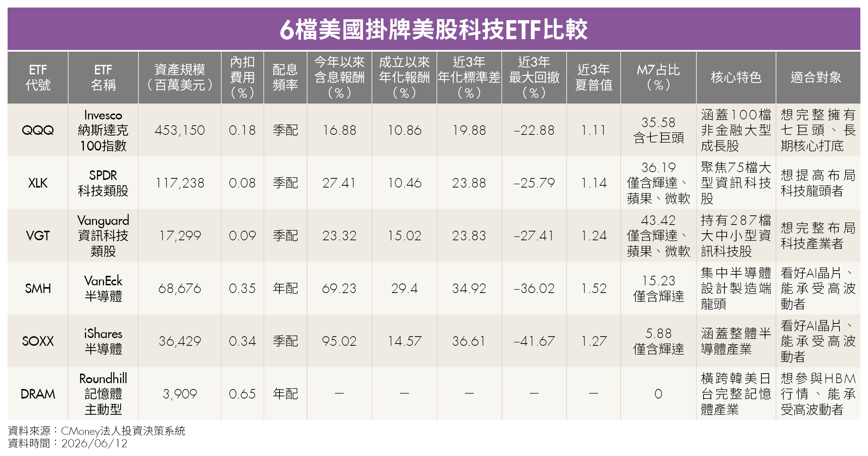Click the VanEck 半導體 name cell
This screenshot has width=868, height=456.
pyautogui.click(x=103, y=288)
